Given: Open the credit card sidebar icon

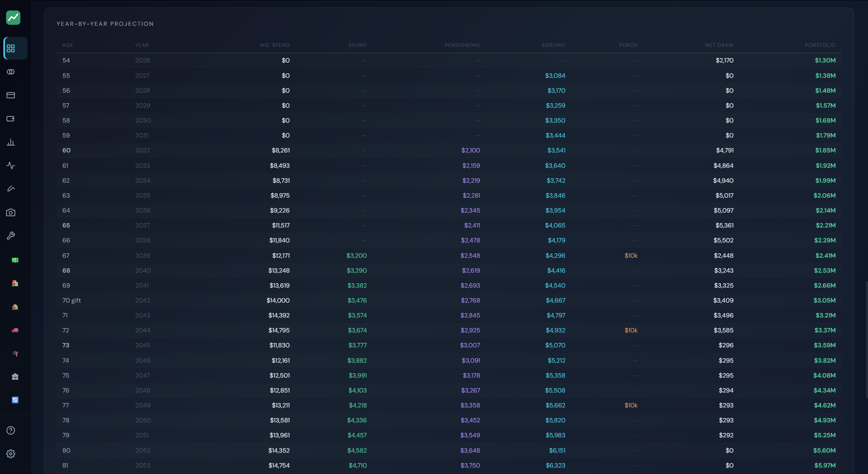Looking at the screenshot, I should [11, 95].
